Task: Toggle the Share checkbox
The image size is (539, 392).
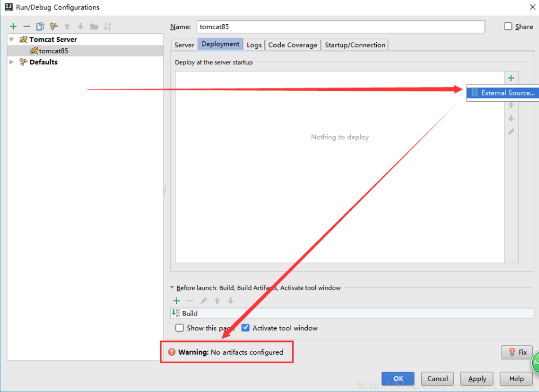Action: coord(508,26)
